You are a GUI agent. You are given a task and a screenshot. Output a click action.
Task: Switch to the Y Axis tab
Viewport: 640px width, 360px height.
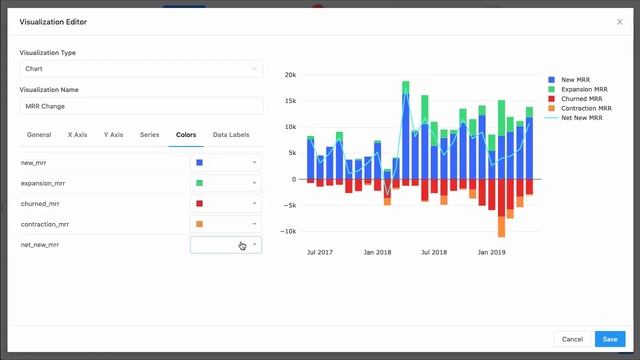(113, 135)
